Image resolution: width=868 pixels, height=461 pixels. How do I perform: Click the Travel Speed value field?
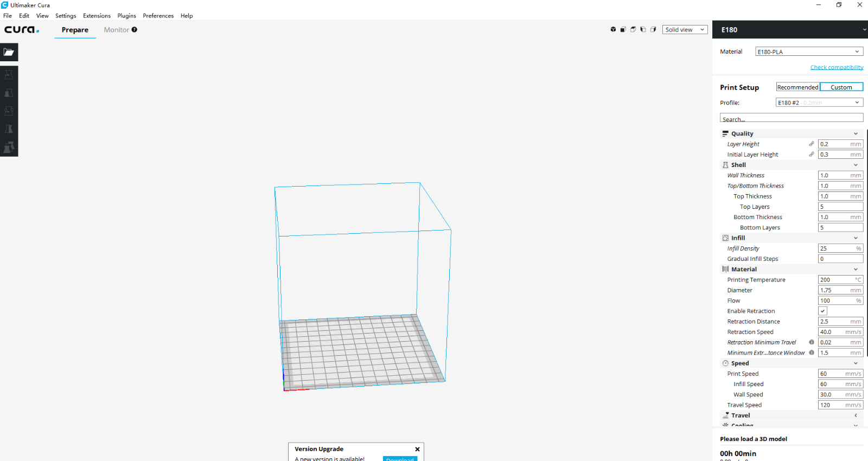[840, 405]
